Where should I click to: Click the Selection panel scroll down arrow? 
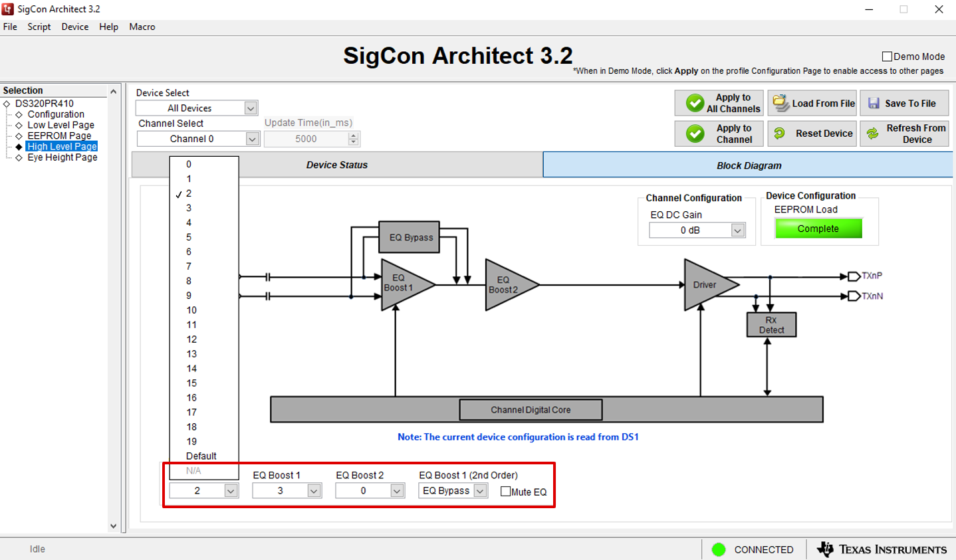[113, 526]
